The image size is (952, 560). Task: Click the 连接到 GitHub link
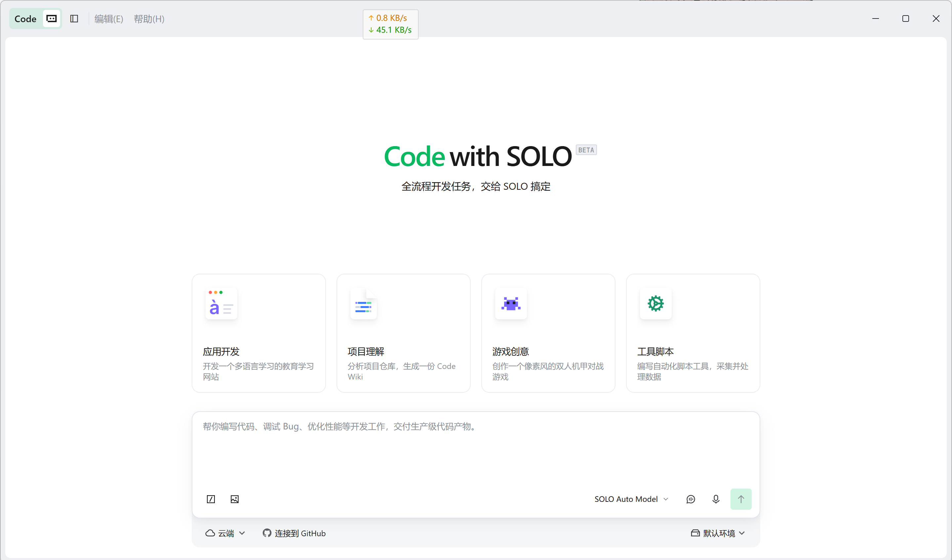pos(294,533)
